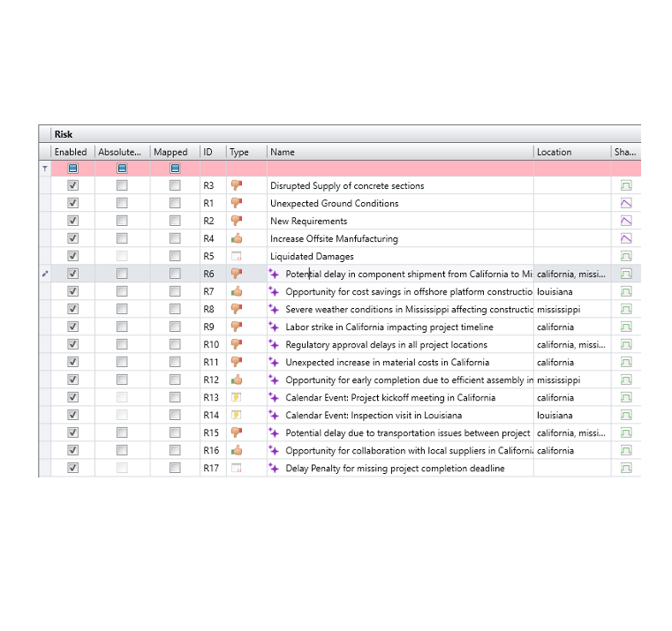Click the threat thumbs-down icon for R3
This screenshot has height=631, width=672.
(236, 185)
